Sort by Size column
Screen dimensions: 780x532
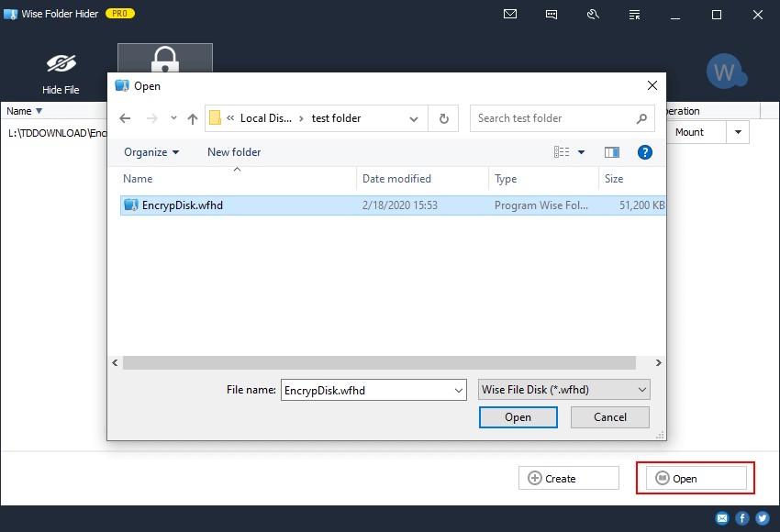[x=631, y=179]
